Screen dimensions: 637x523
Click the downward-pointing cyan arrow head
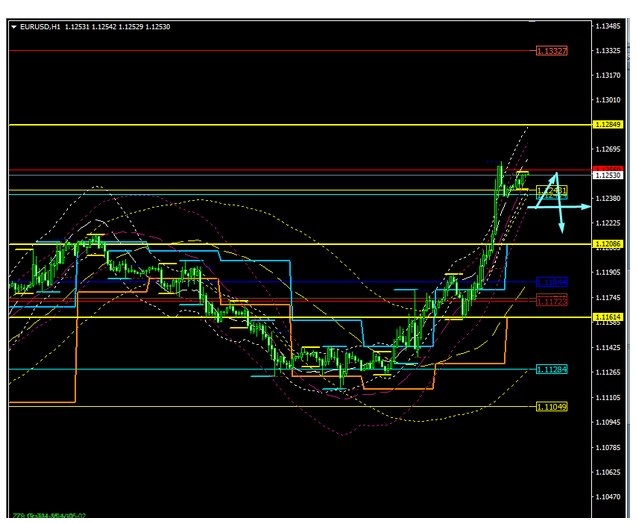point(561,229)
